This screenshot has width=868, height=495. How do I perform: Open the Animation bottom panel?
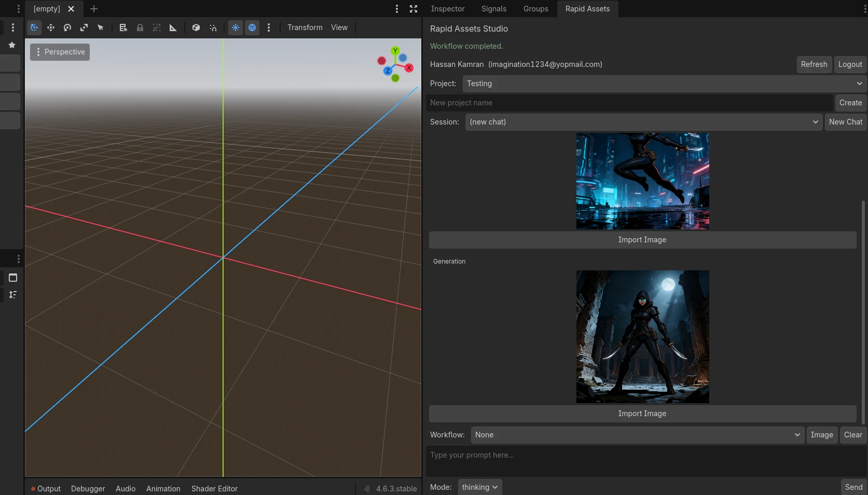click(x=163, y=489)
